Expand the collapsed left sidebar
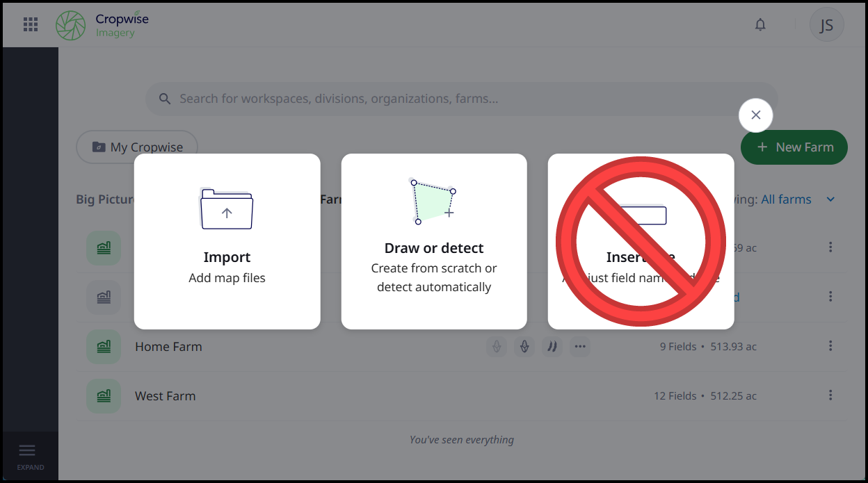 29,457
